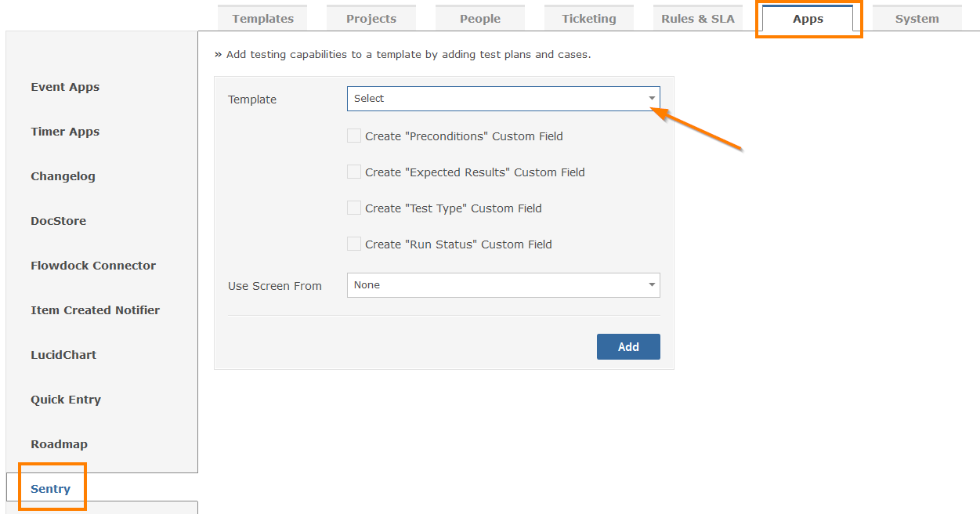Open the Ticketing tab
Viewport: 980px width, 514px height.
tap(589, 19)
